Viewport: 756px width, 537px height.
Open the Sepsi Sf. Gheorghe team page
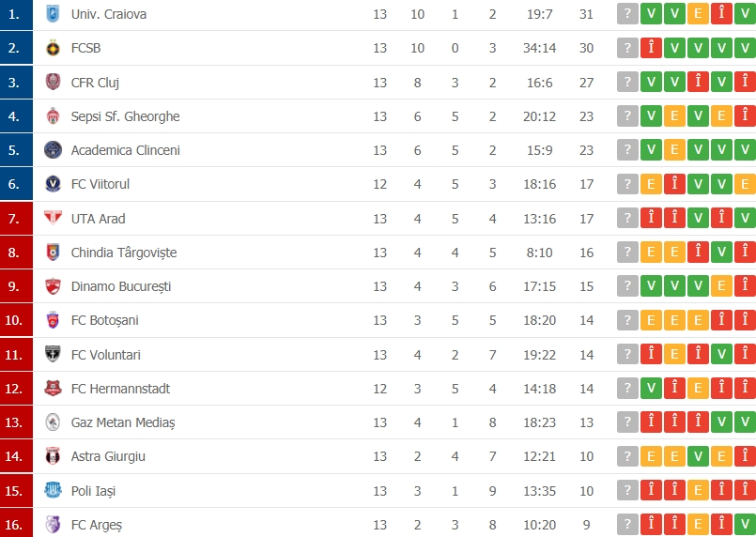point(125,116)
